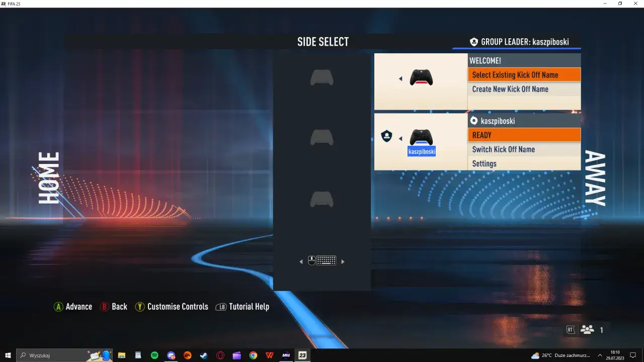644x362 pixels.
Task: Select the top empty controller slot icon
Action: (x=322, y=78)
